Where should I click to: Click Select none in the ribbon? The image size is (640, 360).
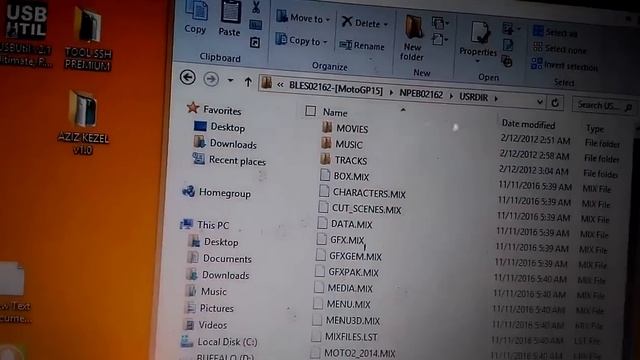tap(560, 49)
